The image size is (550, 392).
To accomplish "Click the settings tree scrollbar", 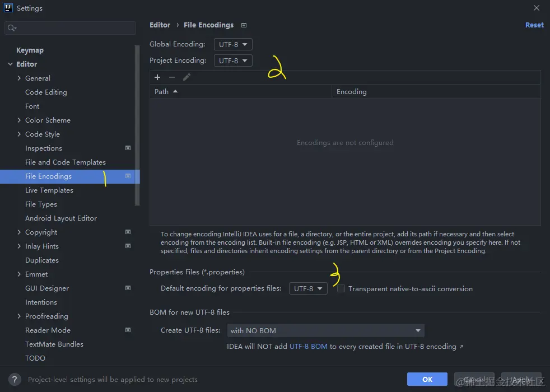I will (x=137, y=125).
